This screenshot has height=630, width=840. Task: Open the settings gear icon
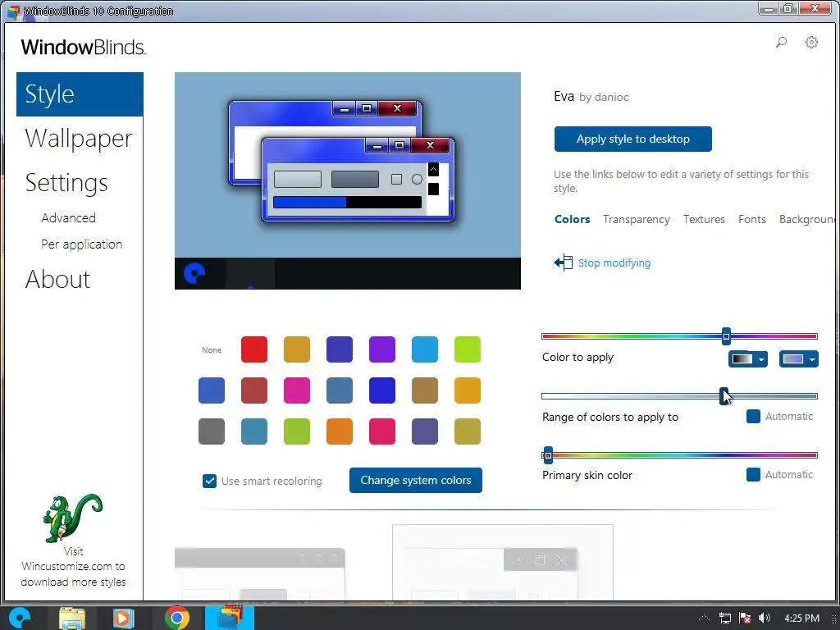(811, 43)
